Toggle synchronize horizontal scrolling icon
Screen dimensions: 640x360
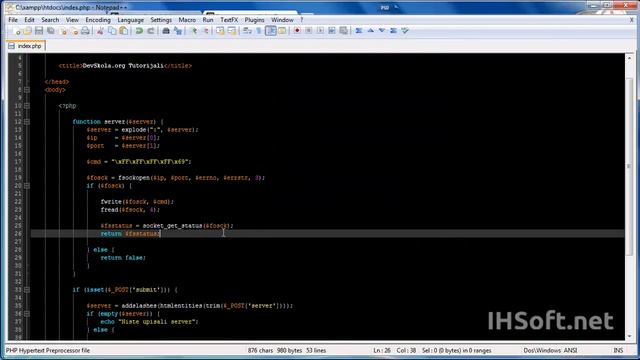pos(232,31)
